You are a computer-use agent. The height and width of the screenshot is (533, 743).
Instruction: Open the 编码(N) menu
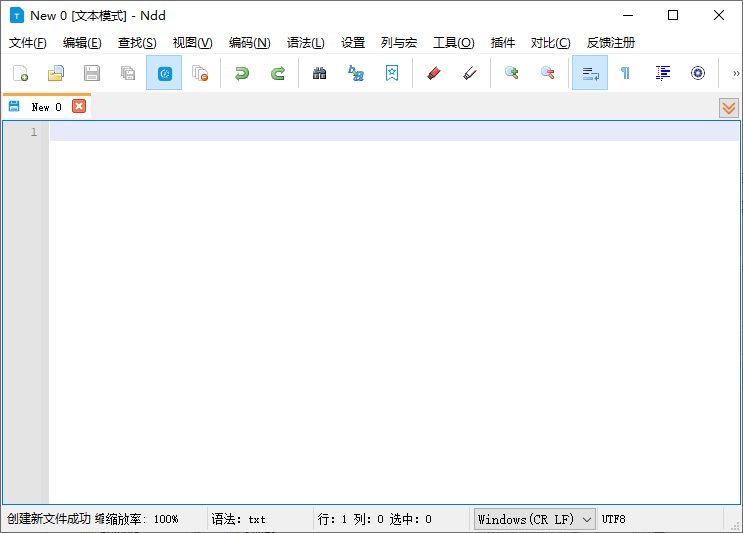tap(249, 43)
